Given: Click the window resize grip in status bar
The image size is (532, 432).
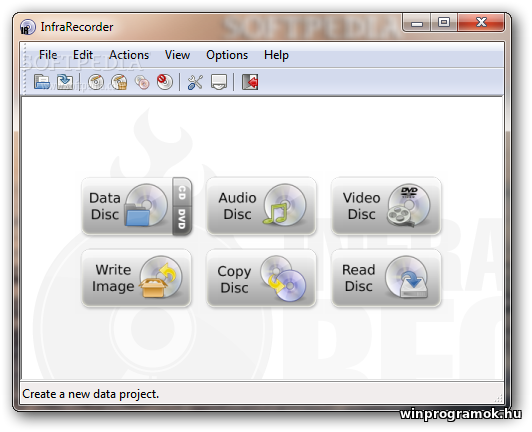Looking at the screenshot, I should [498, 398].
